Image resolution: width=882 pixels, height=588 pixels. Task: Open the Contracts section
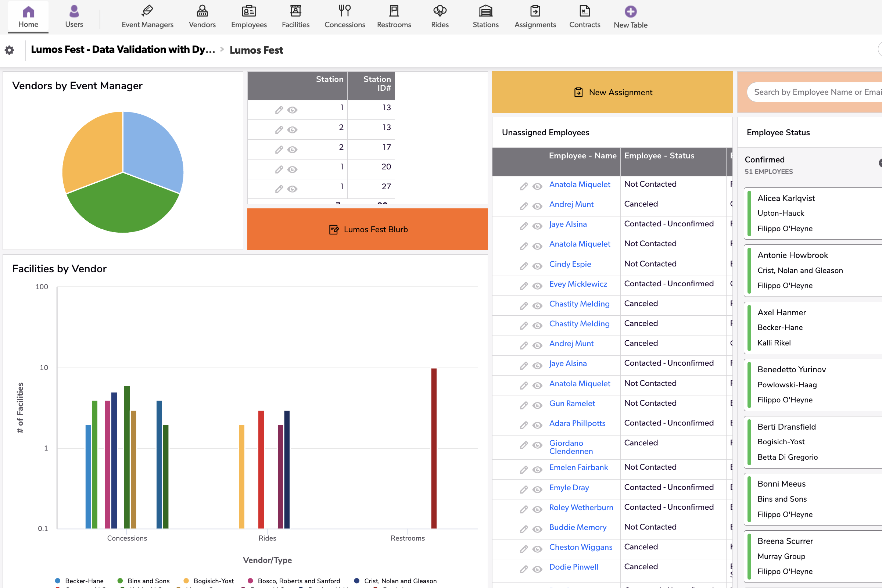click(584, 16)
